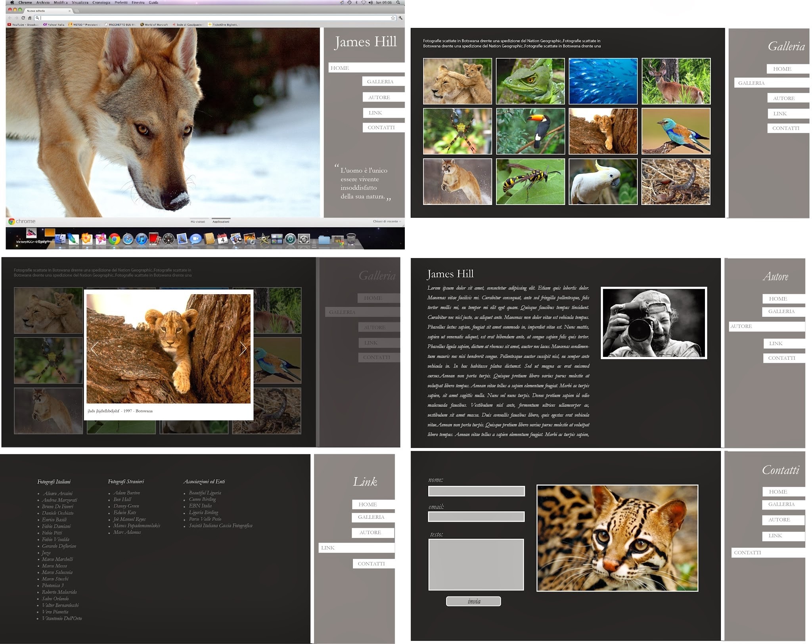This screenshot has width=812, height=644.
Task: Switch to the 'Applicazioni' tab
Action: click(221, 222)
